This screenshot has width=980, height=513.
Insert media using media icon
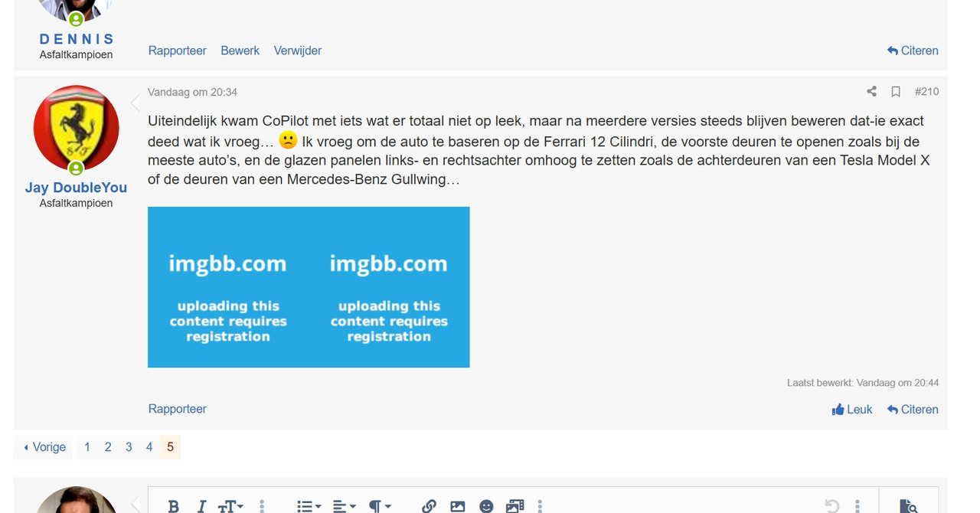[514, 506]
